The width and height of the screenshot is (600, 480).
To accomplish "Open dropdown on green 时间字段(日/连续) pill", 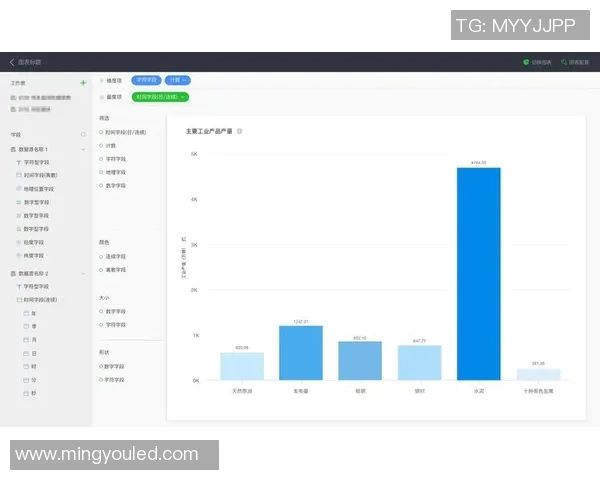I will pos(182,97).
